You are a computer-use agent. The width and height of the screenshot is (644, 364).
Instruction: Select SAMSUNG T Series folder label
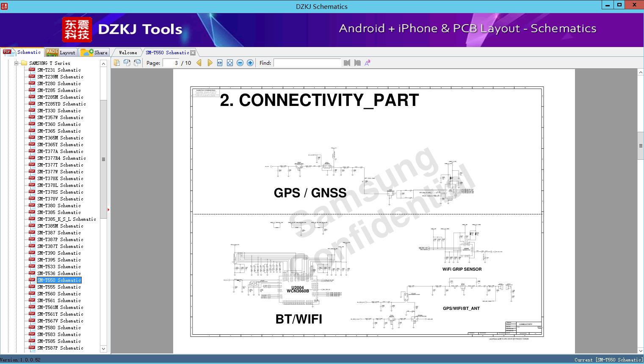(50, 63)
